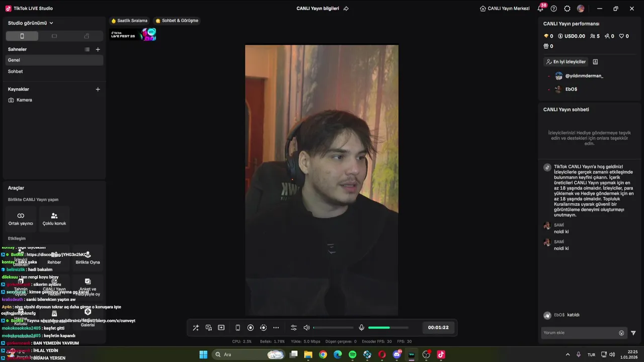The image size is (644, 362).
Task: Click SAMİ's first 'noldi ki' message
Action: [561, 232]
